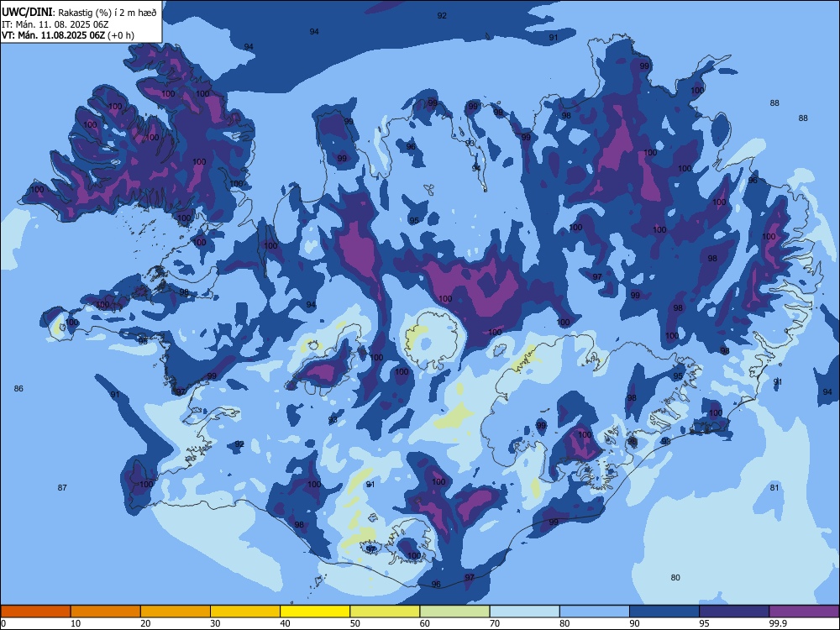Screen dimensions: 840x630
Task: Click the 'IT: Mán. 11. 08. 2025 06Z' line
Action: tap(55, 24)
